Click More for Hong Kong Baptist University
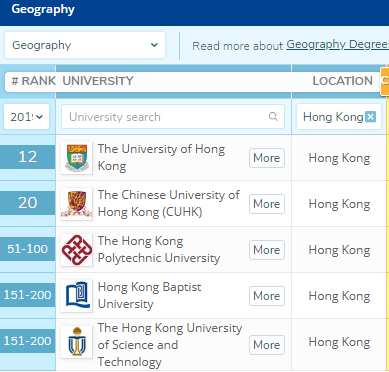Image resolution: width=389 pixels, height=372 pixels. pos(267,296)
